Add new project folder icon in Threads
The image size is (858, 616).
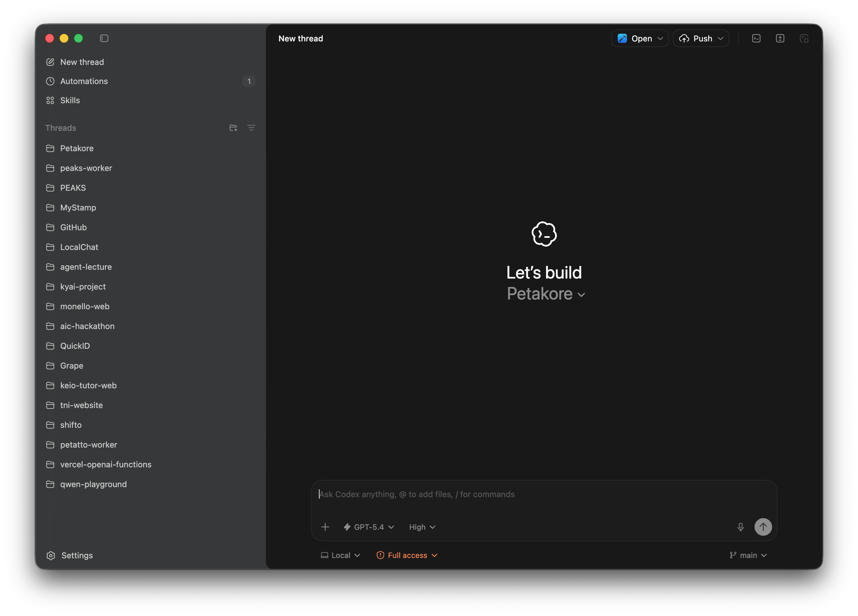(x=233, y=128)
